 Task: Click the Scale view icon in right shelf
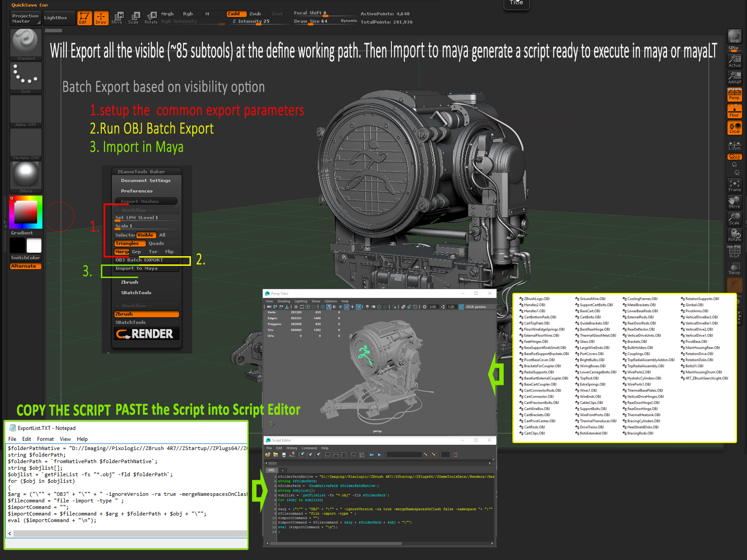click(734, 219)
